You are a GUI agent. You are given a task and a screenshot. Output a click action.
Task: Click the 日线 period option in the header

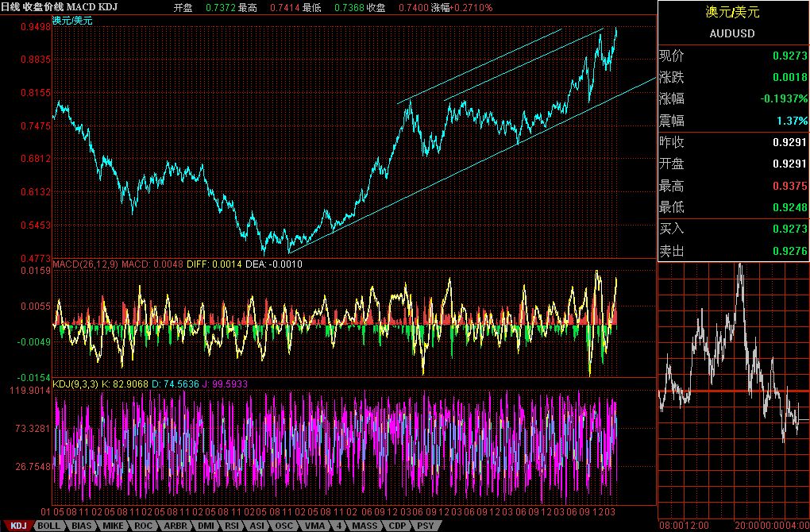(x=10, y=5)
